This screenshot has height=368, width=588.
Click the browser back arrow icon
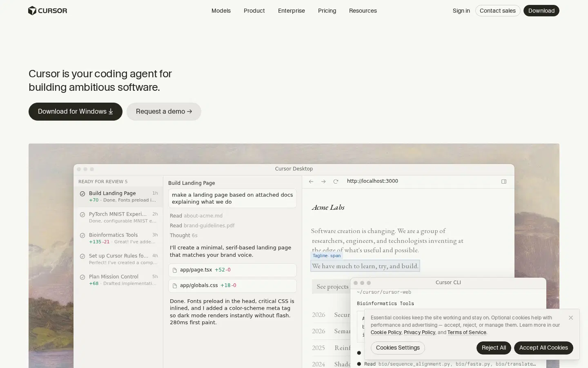(311, 182)
